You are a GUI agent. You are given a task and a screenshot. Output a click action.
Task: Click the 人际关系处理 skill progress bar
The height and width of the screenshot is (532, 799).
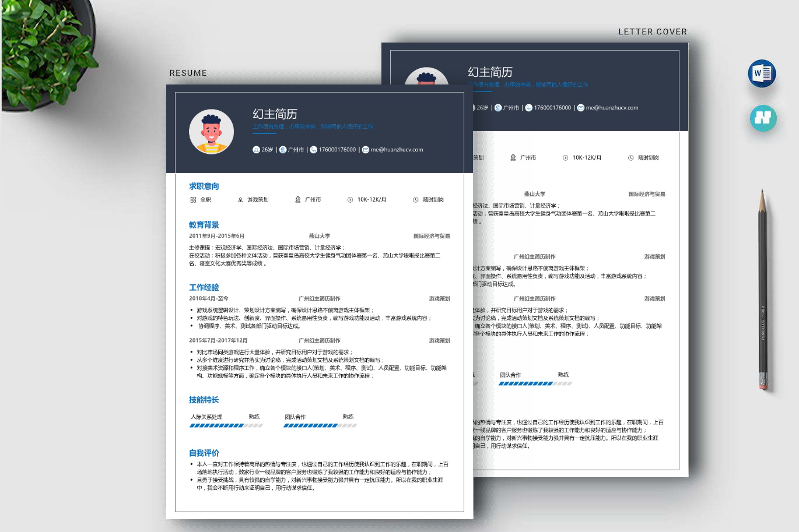coord(226,425)
